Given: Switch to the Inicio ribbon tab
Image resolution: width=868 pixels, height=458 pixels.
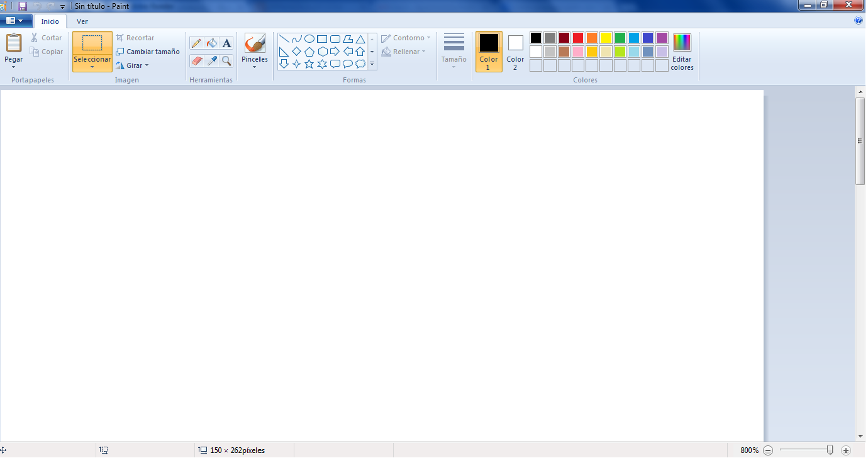Looking at the screenshot, I should click(x=50, y=21).
